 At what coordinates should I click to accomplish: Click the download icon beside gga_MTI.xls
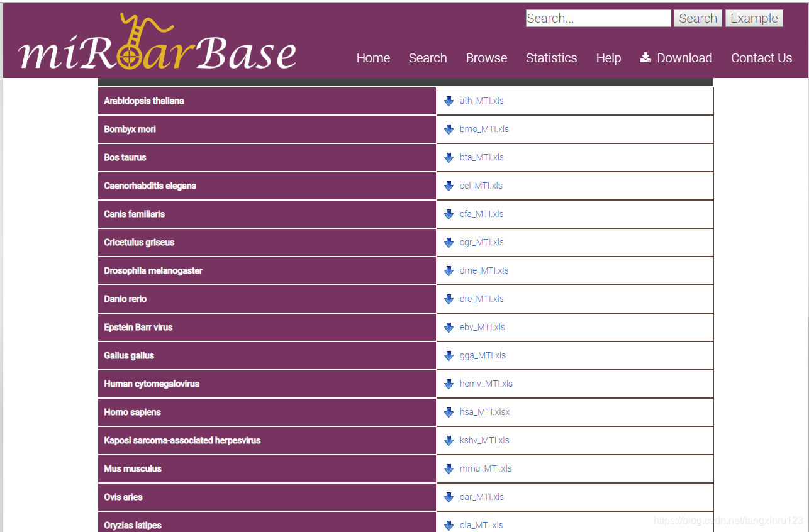[449, 355]
